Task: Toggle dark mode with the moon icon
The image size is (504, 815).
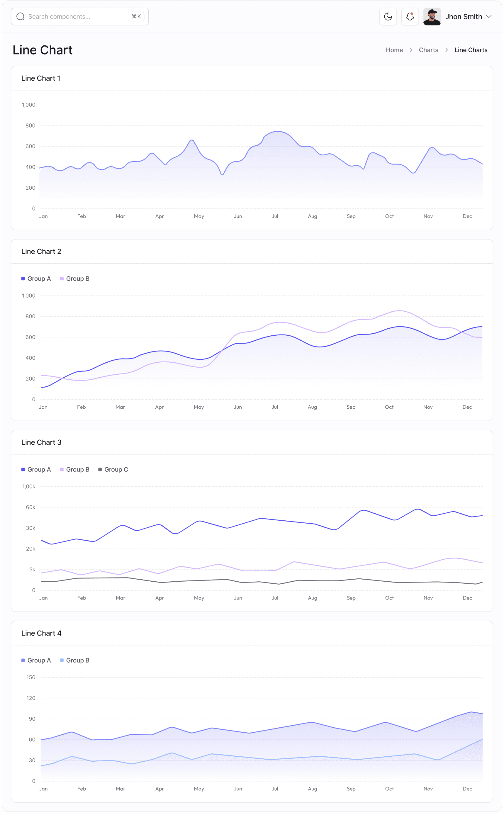Action: click(x=388, y=17)
